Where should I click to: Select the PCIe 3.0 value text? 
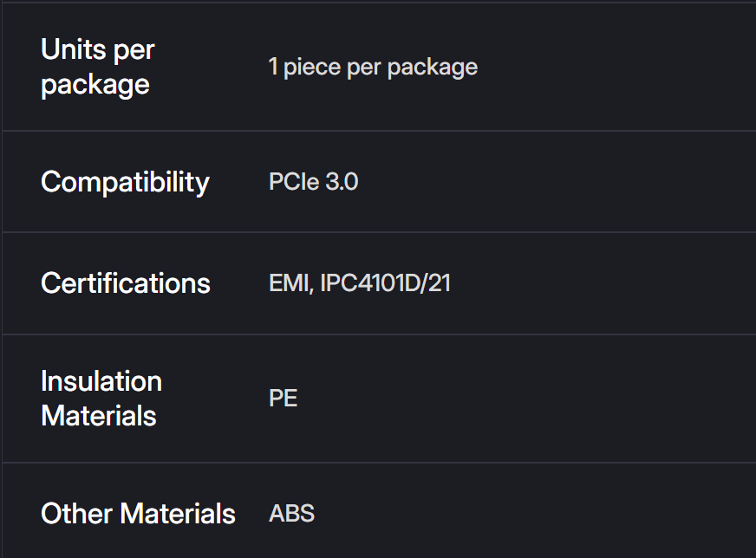(x=313, y=182)
